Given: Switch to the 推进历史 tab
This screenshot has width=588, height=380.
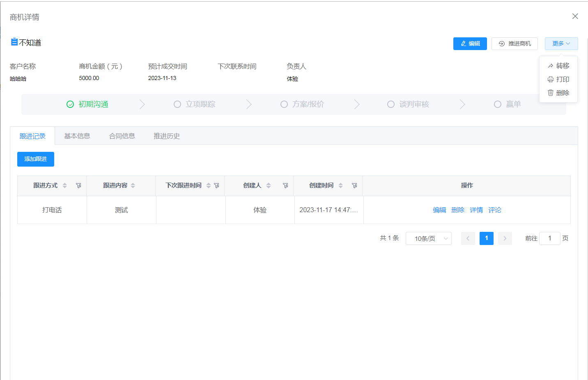Looking at the screenshot, I should [167, 136].
